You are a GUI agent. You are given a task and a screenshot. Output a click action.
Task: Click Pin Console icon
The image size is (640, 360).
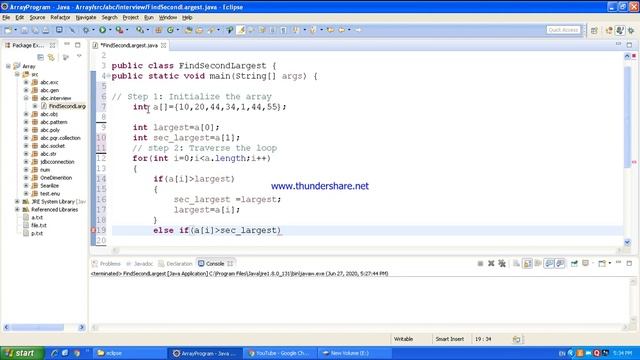[x=574, y=264]
